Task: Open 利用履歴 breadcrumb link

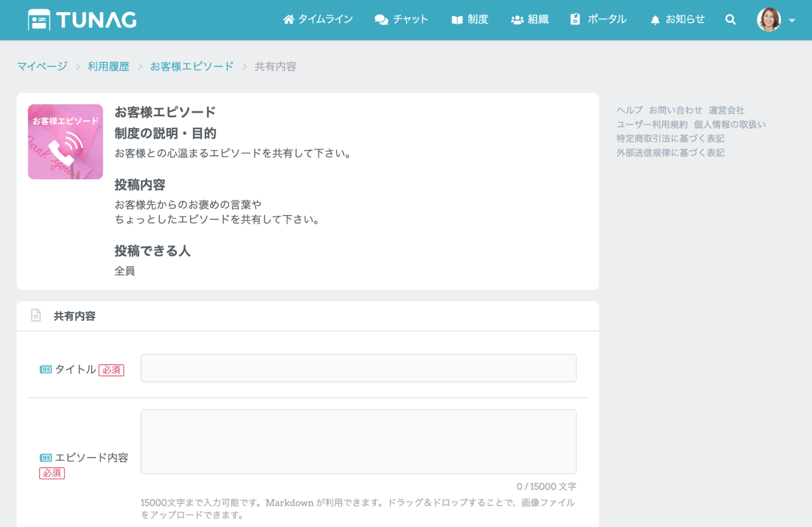Action: click(108, 67)
